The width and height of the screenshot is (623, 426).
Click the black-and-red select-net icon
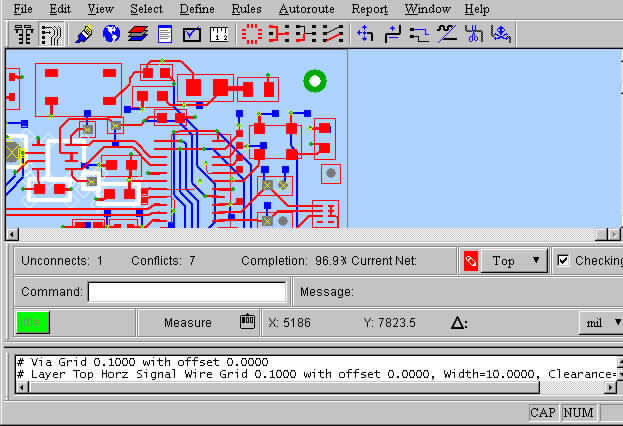tap(306, 34)
